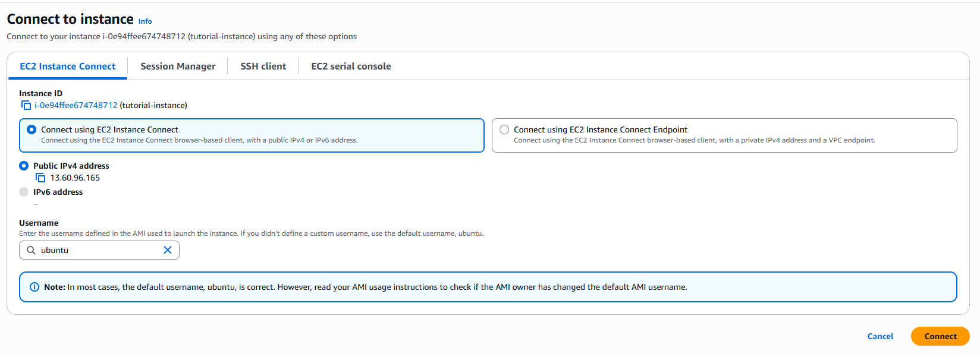
Task: Click the info icon in the Note box
Action: point(34,287)
